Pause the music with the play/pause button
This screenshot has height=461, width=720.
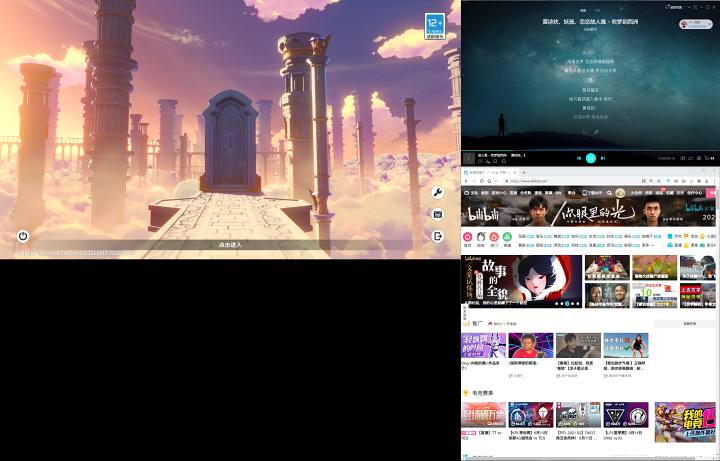pos(591,158)
